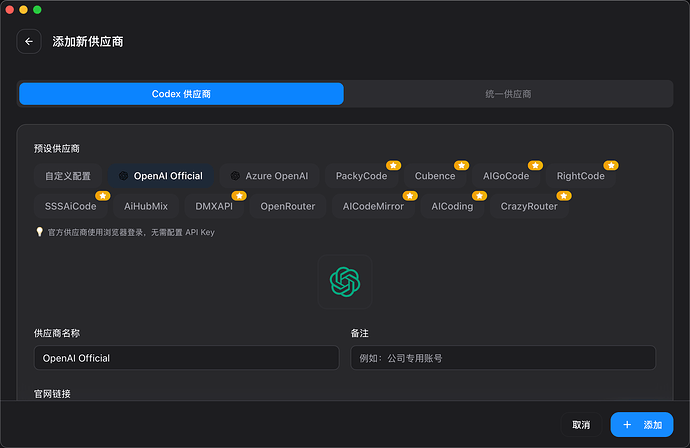The width and height of the screenshot is (690, 448).
Task: Focus the 供应商名称 input field
Action: point(187,358)
